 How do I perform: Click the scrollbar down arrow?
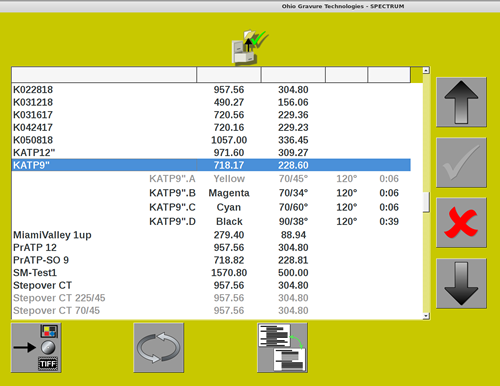click(426, 316)
